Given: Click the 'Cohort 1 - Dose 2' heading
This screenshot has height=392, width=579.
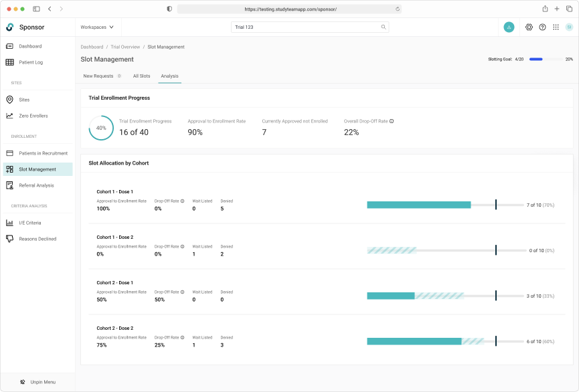Looking at the screenshot, I should 115,237.
